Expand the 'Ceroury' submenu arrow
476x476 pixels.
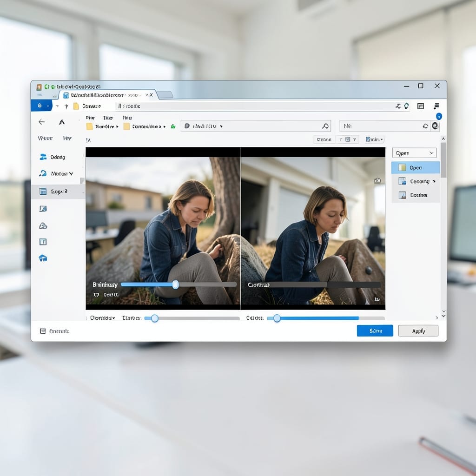point(434,181)
